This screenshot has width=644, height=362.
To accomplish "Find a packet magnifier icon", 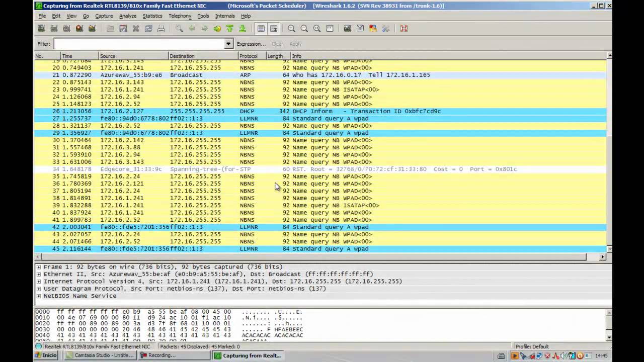I will [x=179, y=29].
